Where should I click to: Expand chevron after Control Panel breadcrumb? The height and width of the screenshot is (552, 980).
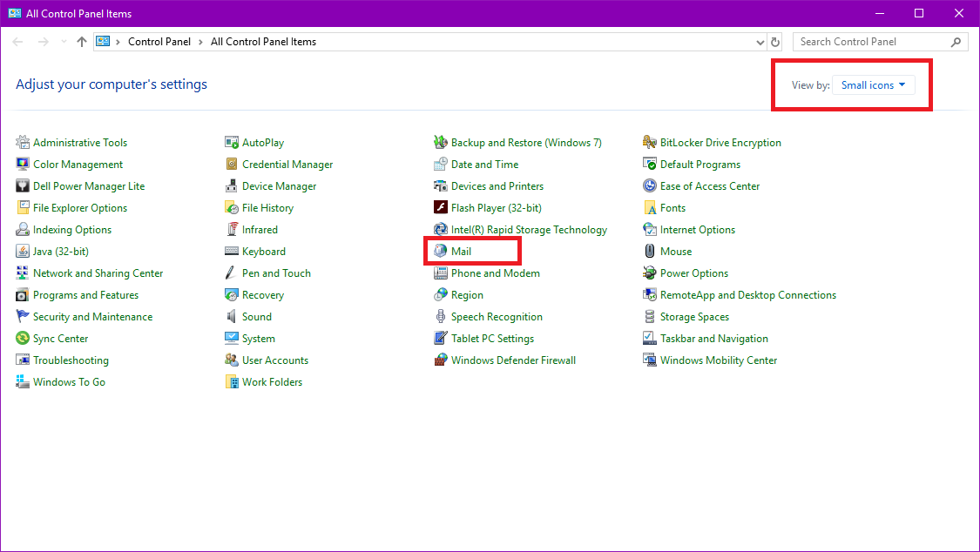coord(200,42)
